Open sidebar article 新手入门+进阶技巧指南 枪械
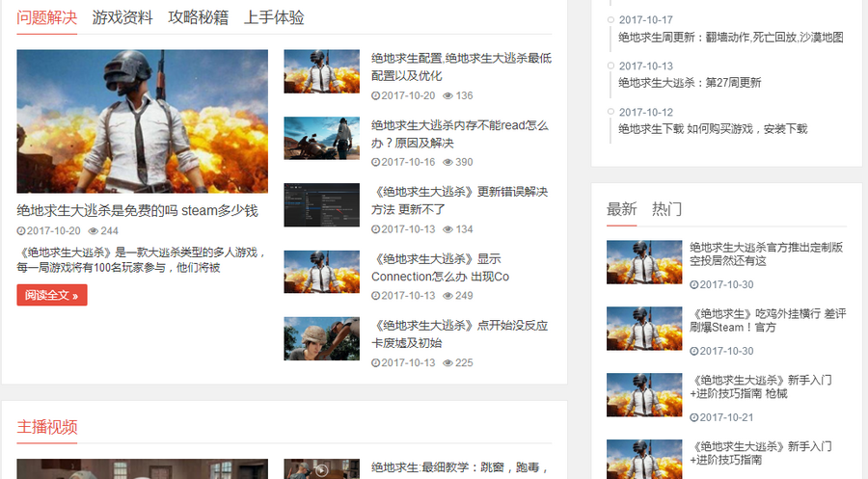868x479 pixels. [761, 386]
